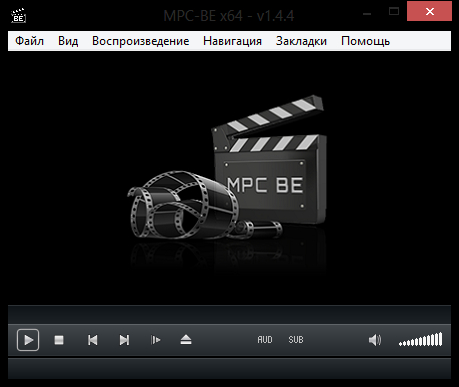Open the SUB subtitle selector
Image resolution: width=459 pixels, height=387 pixels.
click(296, 340)
